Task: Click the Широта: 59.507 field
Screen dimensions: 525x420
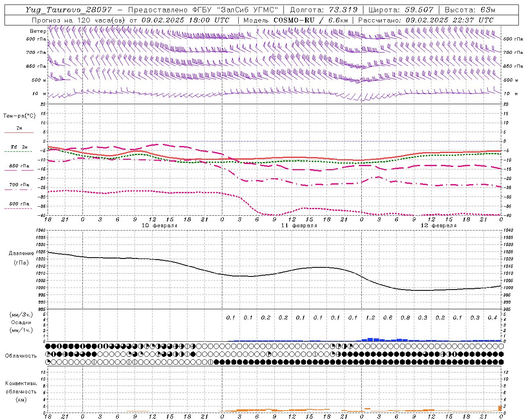Action: tap(401, 10)
